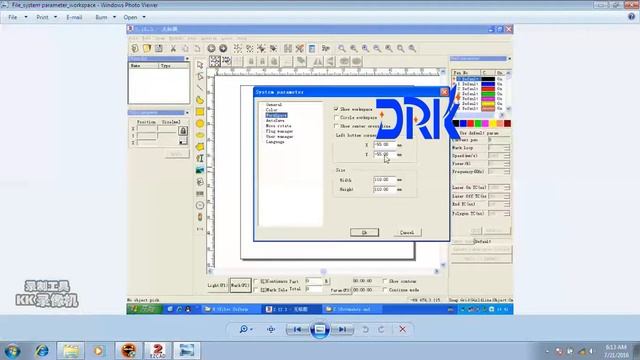The image size is (640, 360).
Task: Toggle the Mark Sele checkbox
Action: point(256,290)
